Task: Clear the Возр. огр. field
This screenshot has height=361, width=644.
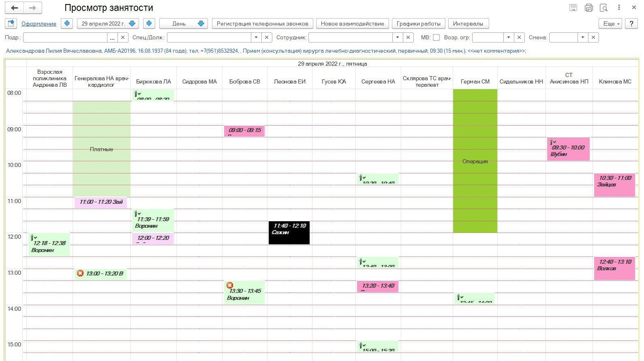Action: 519,38
